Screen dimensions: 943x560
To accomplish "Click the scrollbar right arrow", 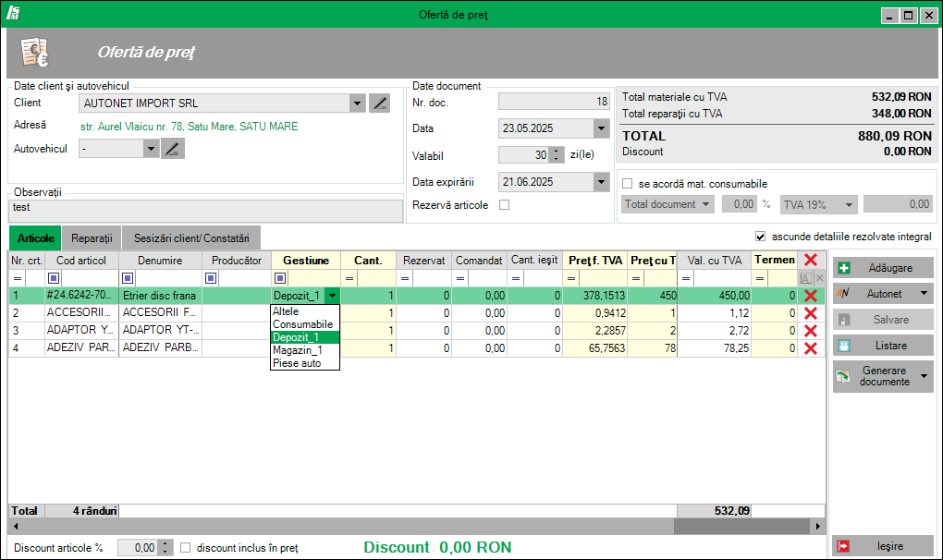I will pyautogui.click(x=818, y=527).
